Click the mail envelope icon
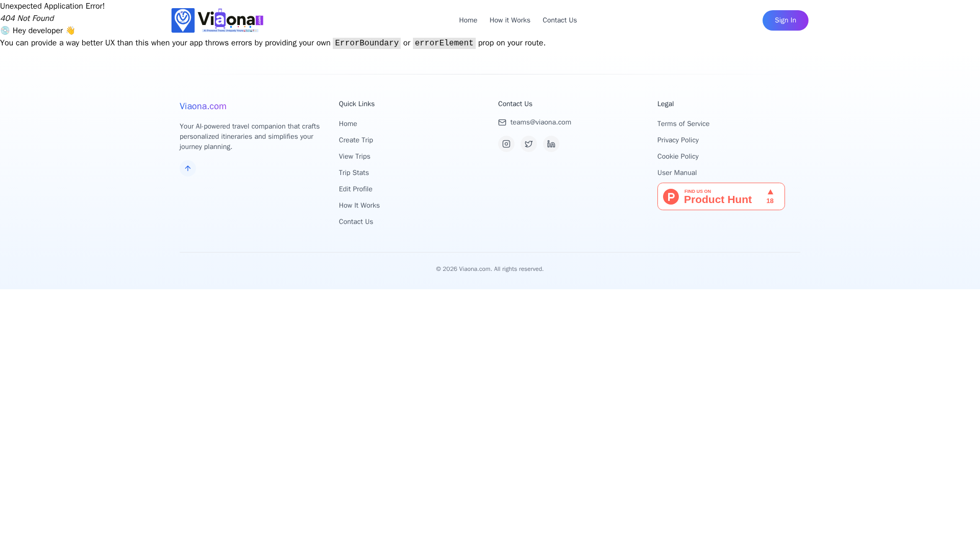Screen dimensions: 980x551 [502, 122]
